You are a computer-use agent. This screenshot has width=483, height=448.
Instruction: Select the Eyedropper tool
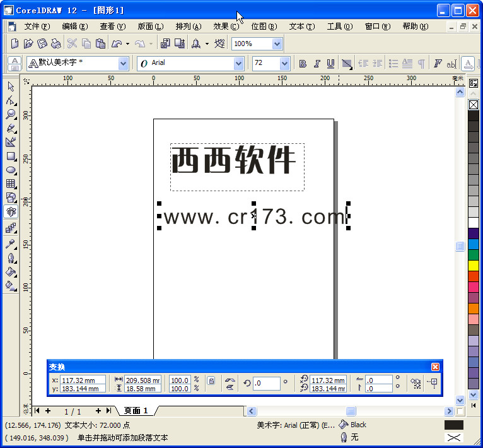click(x=11, y=244)
